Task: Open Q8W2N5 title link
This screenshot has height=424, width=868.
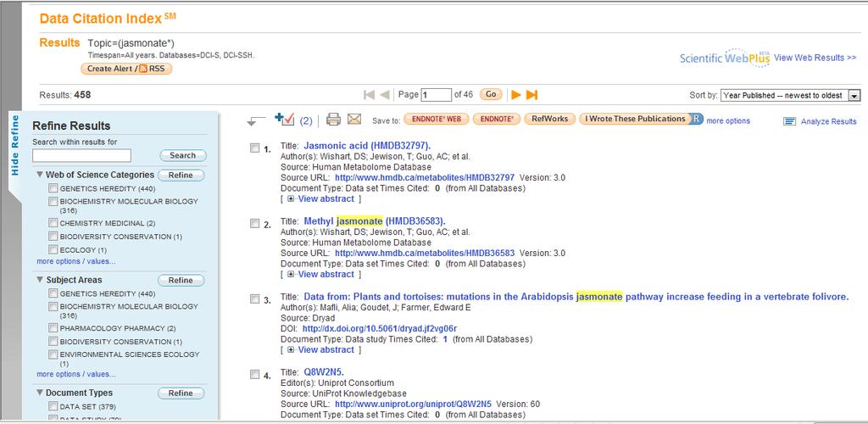Action: [x=324, y=372]
